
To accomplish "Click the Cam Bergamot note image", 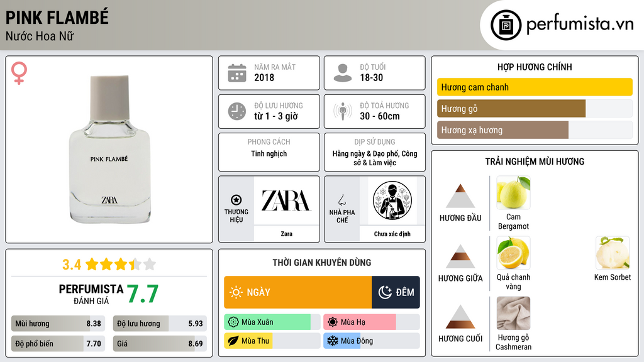I will pos(513,192).
